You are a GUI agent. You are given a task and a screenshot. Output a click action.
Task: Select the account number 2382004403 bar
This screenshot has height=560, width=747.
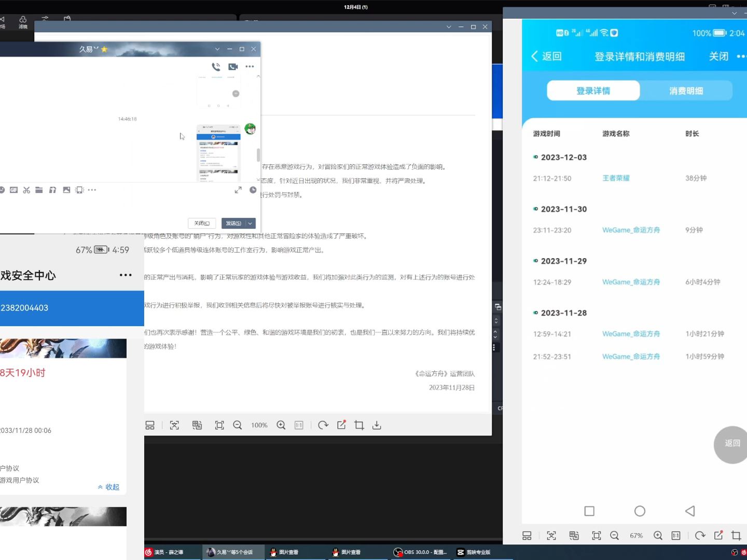coord(72,308)
